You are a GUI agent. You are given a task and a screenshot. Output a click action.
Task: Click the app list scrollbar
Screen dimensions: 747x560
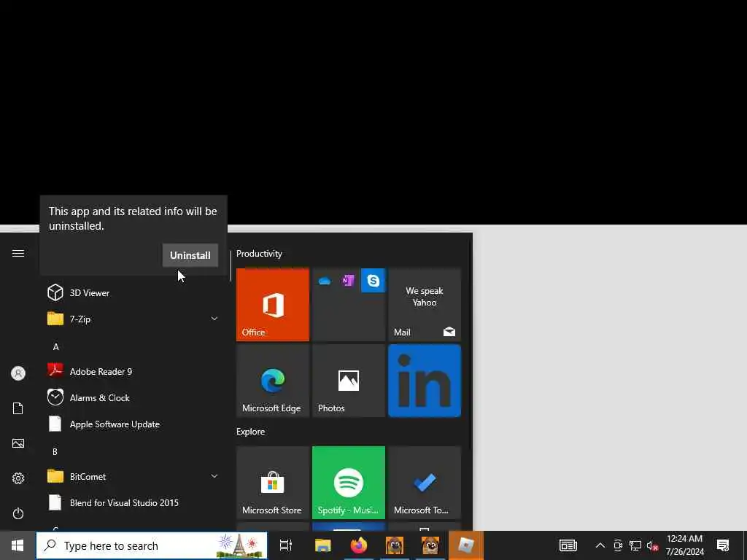coord(231,265)
